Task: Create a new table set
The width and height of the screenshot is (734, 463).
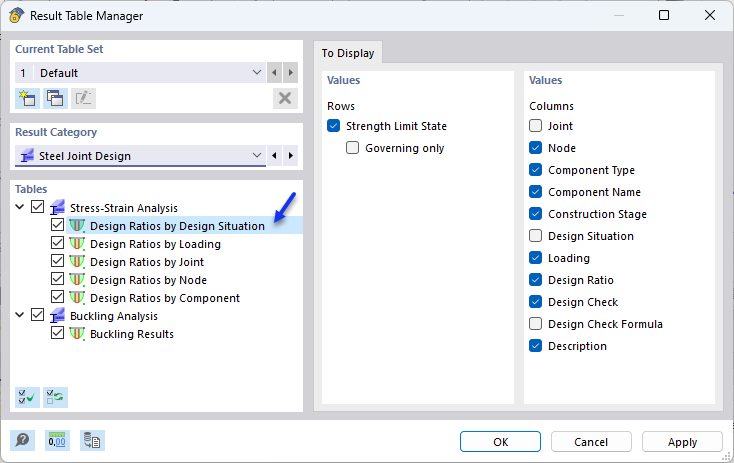Action: [27, 98]
